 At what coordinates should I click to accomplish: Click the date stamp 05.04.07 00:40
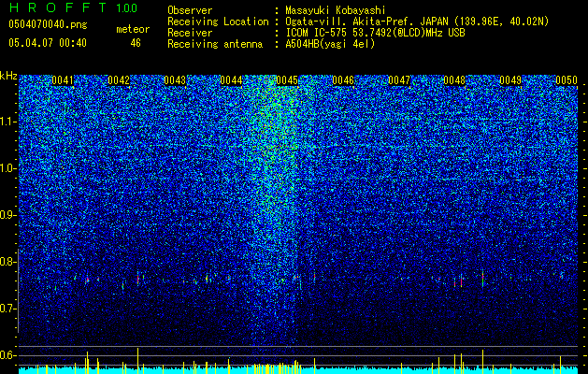pyautogui.click(x=48, y=43)
